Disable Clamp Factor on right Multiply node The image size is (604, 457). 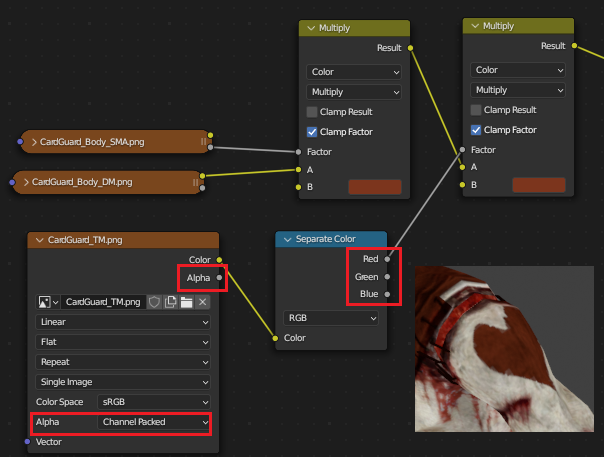476,130
